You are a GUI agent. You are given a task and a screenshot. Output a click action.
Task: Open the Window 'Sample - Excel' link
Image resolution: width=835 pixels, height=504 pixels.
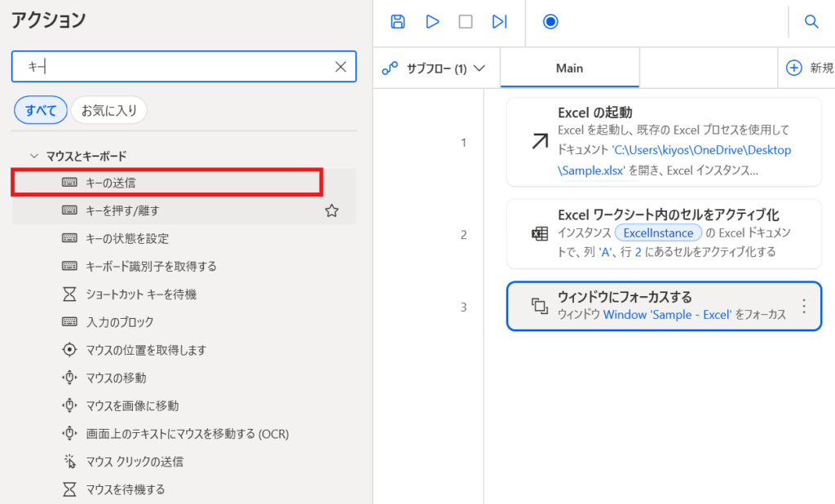667,315
